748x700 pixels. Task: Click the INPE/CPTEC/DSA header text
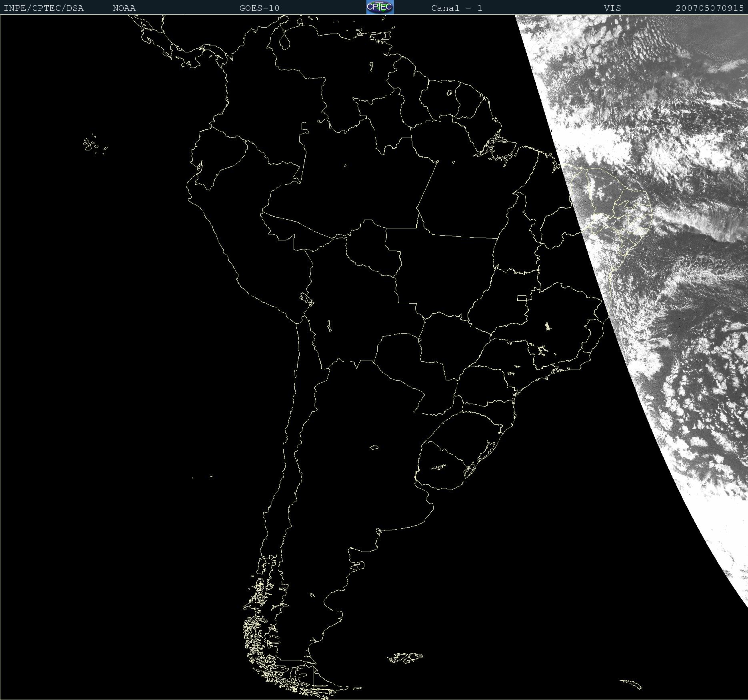tap(44, 8)
